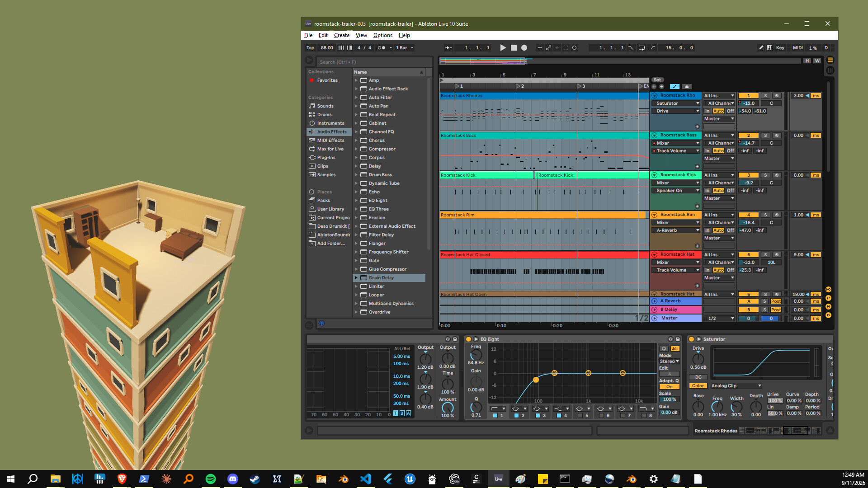Open the Analog Clip waveshaper type dropdown
Viewport: 868px width, 488px height.
coord(736,386)
